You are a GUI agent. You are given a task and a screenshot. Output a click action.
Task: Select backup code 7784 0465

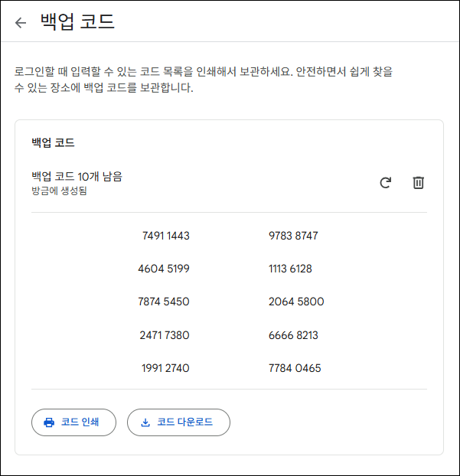(x=295, y=368)
